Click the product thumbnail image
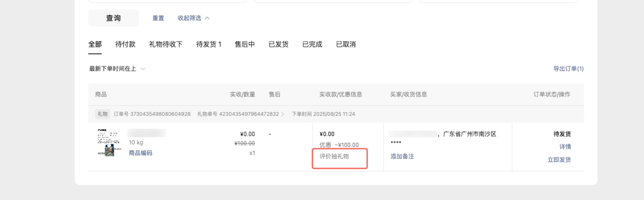 [109, 142]
